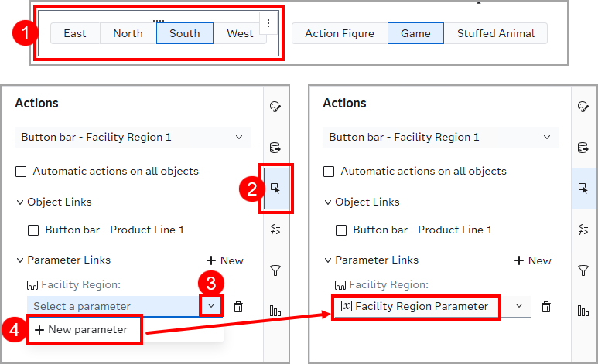Open Options palette icon in left panel
The image size is (598, 364).
275,107
